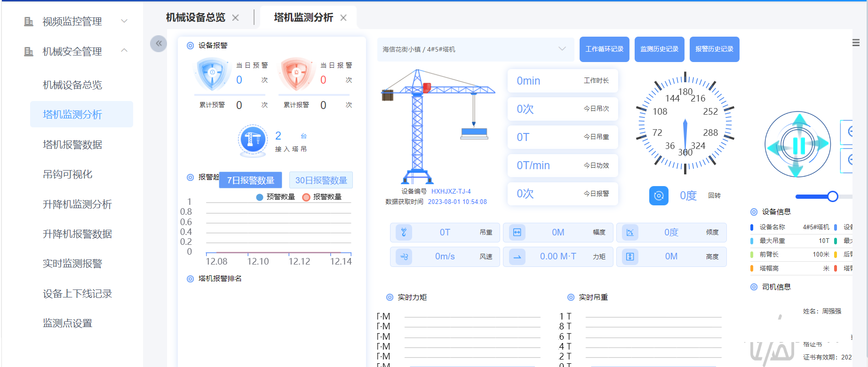
Task: Toggle 报警数量 legend series in chart
Action: (322, 197)
